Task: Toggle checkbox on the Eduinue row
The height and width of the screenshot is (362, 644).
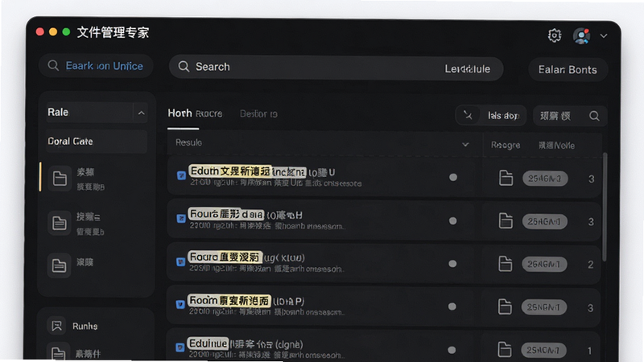Action: point(180,348)
